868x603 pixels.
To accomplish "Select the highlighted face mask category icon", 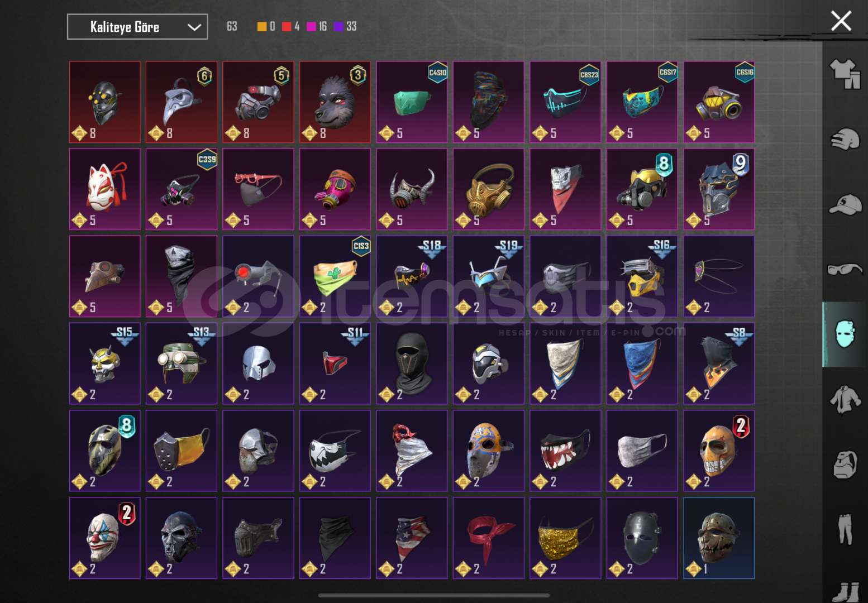I will [845, 334].
